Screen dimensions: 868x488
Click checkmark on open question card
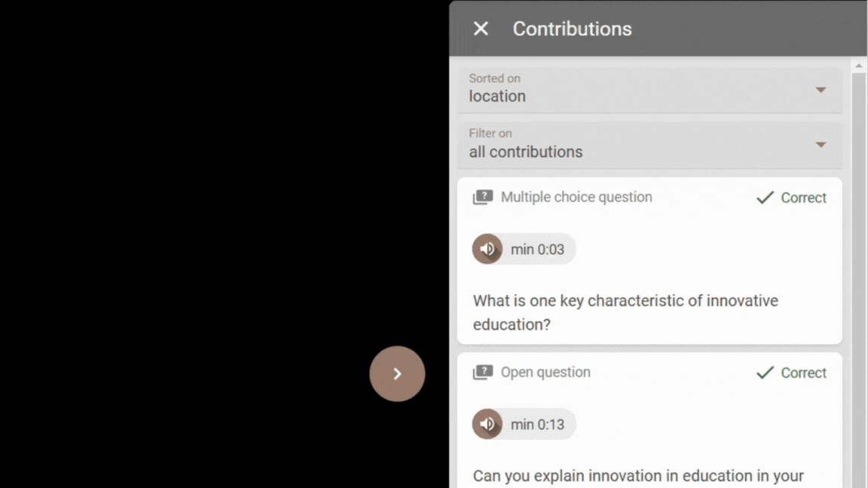[765, 372]
